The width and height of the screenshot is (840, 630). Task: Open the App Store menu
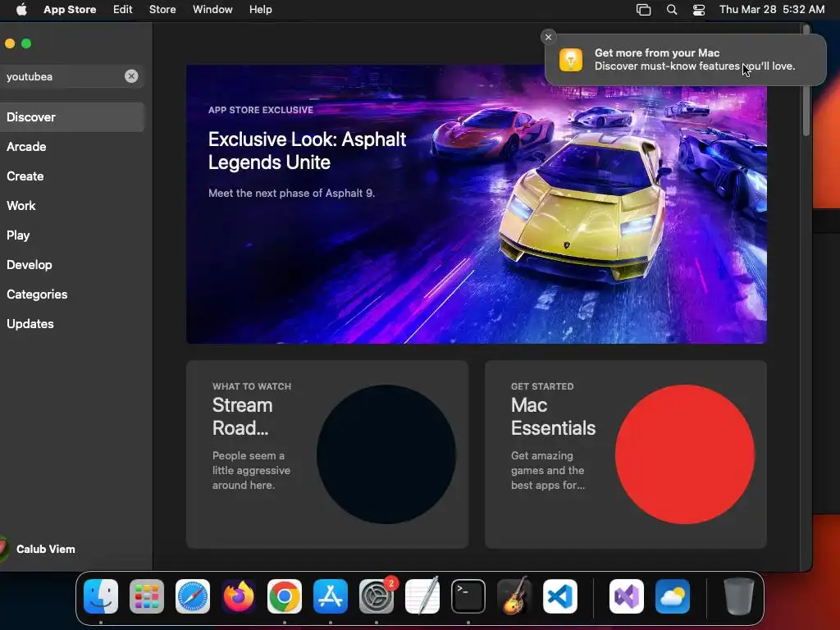click(x=70, y=10)
